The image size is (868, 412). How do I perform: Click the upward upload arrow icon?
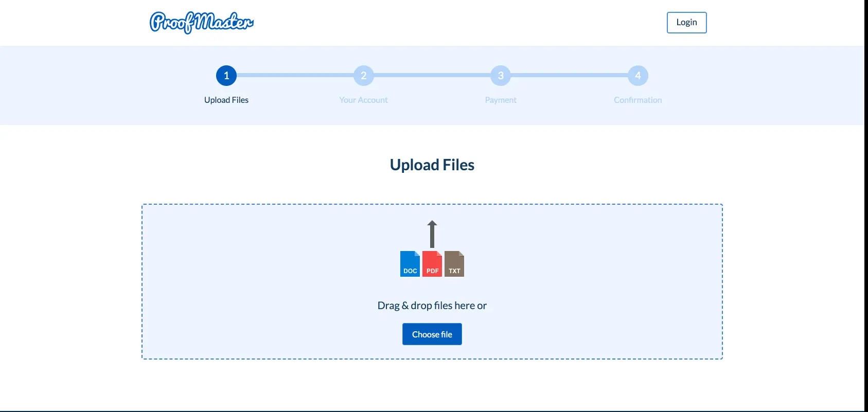tap(432, 235)
